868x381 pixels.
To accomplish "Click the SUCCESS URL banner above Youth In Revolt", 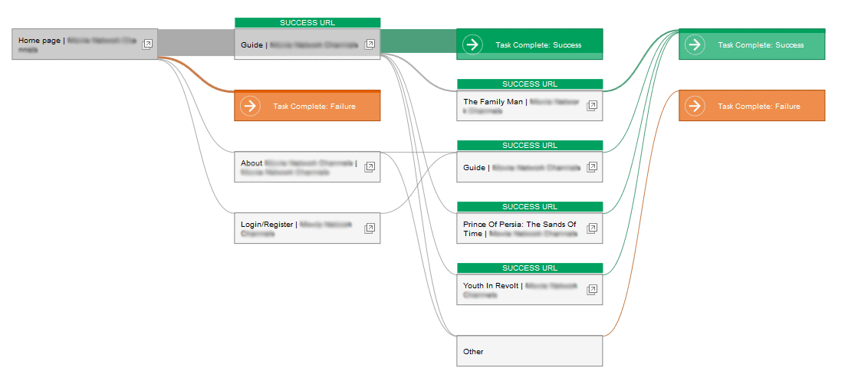I will (529, 268).
